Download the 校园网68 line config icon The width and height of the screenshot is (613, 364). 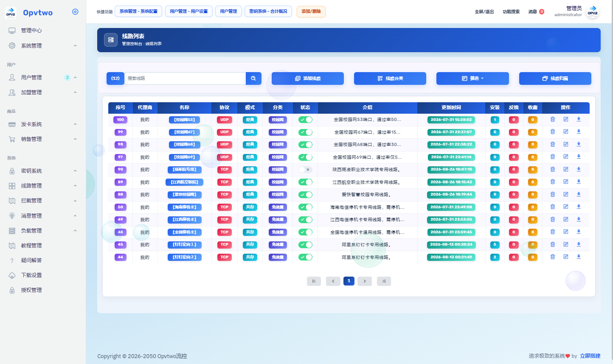pos(579,144)
